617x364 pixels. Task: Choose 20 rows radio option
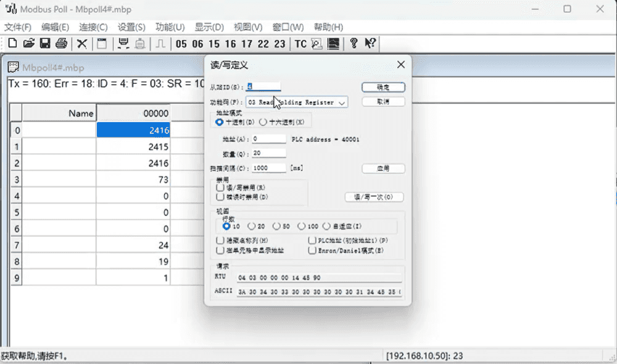click(252, 226)
